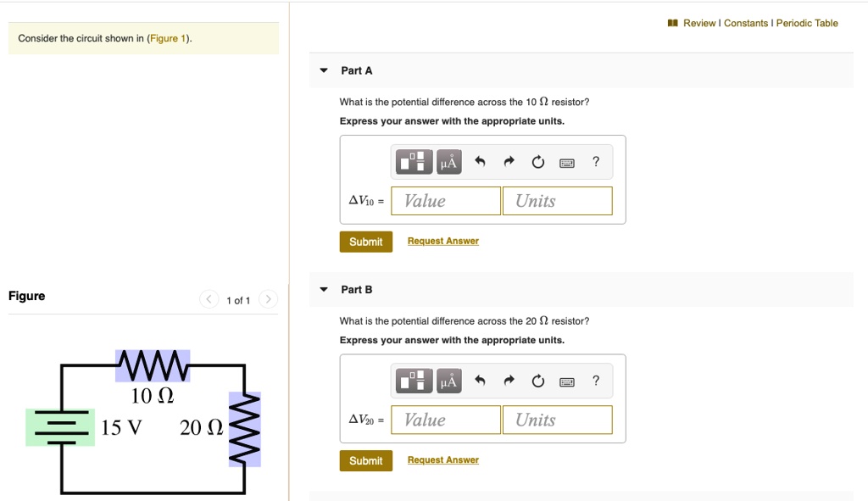The image size is (868, 501).
Task: Click the μÅ units icon in Part B
Action: pyautogui.click(x=448, y=380)
